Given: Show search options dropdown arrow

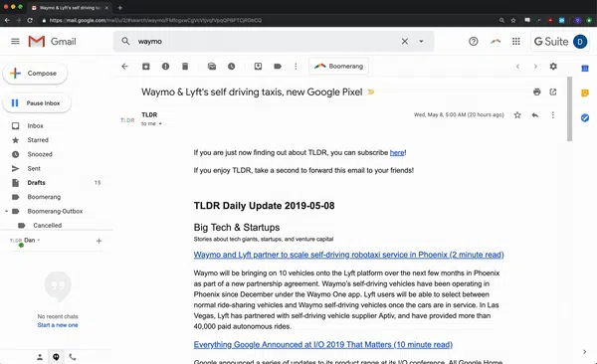Looking at the screenshot, I should [421, 41].
